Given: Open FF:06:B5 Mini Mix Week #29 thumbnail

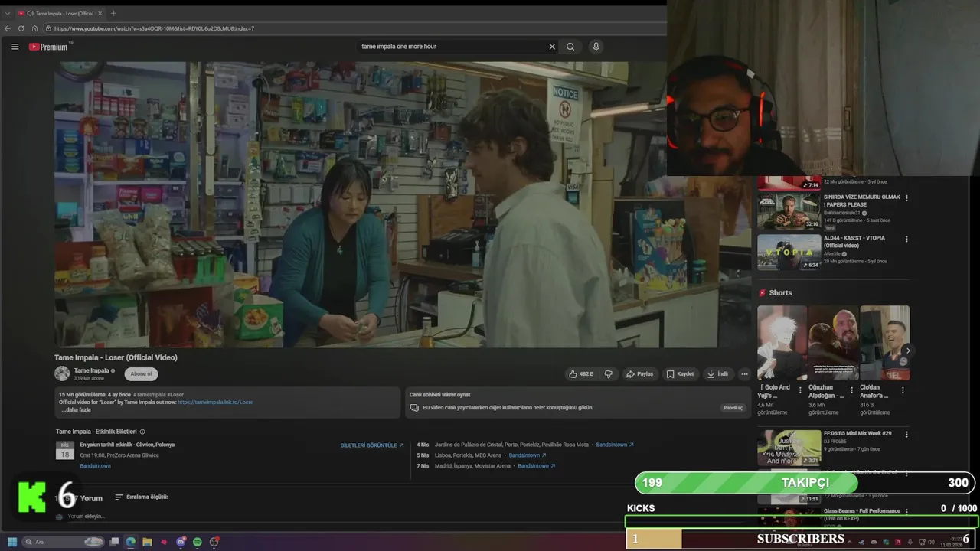Looking at the screenshot, I should (789, 448).
